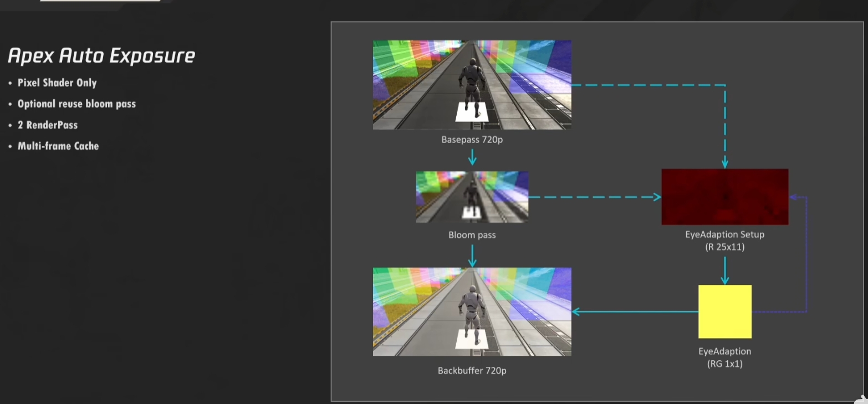Select the "Pixel Shader Only" bullet
This screenshot has width=868, height=404.
pyautogui.click(x=57, y=83)
